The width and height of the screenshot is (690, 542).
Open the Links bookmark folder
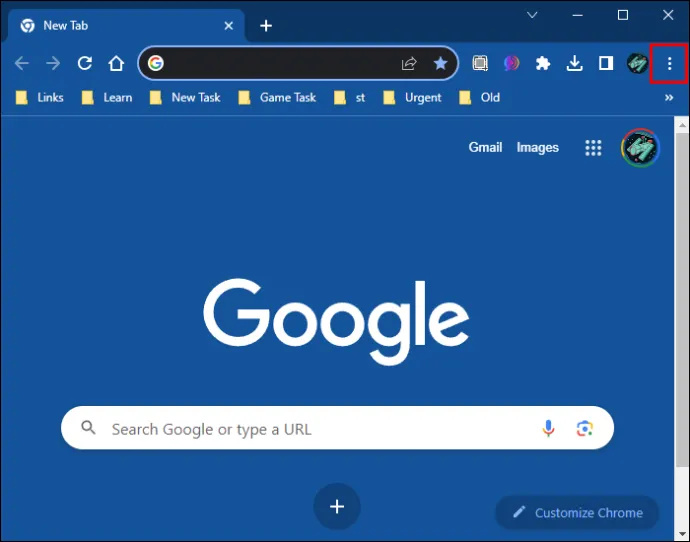40,98
